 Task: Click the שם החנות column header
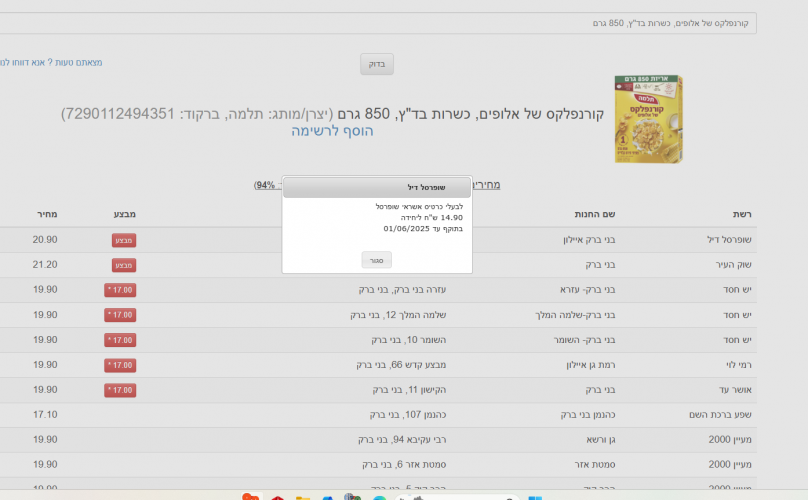pos(595,214)
